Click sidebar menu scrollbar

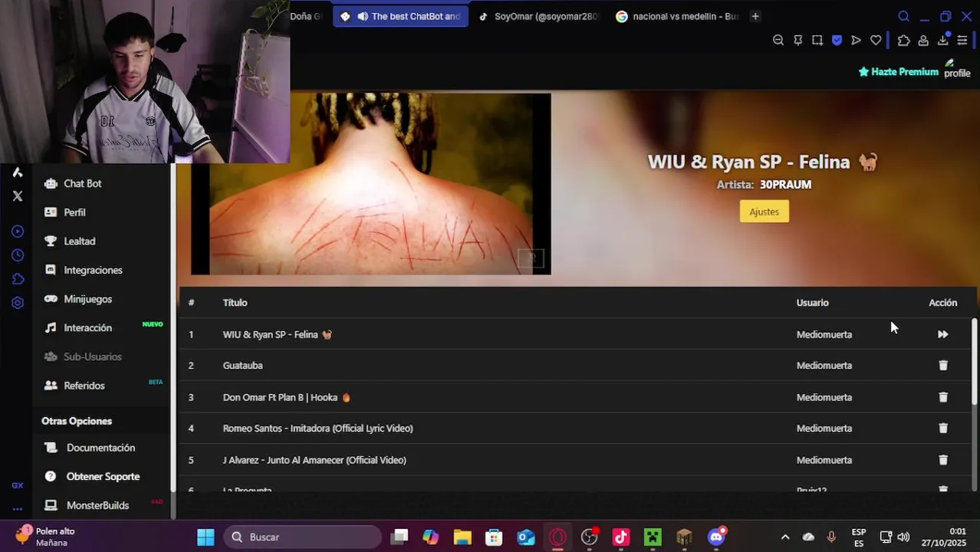(173, 328)
